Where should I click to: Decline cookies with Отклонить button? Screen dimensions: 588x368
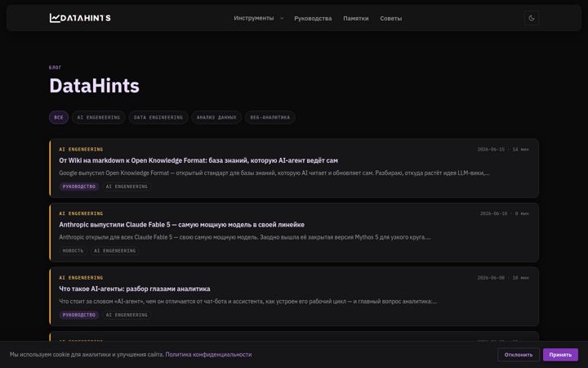[x=519, y=354]
